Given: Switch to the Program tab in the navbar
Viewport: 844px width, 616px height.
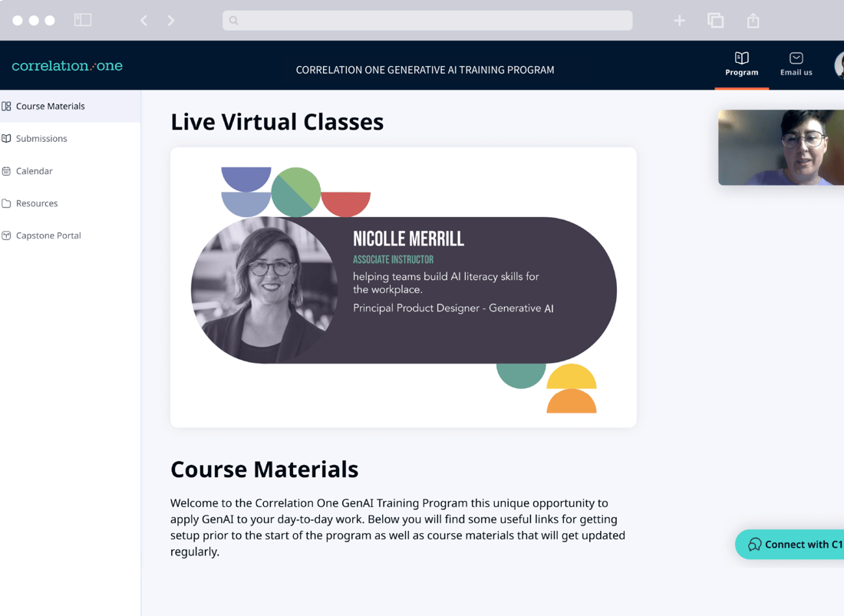Looking at the screenshot, I should (741, 64).
